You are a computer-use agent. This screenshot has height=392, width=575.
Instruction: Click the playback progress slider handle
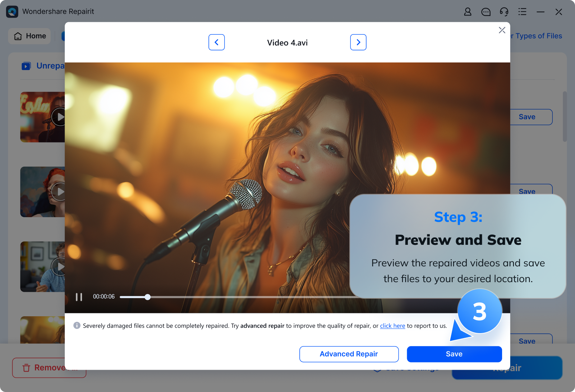tap(148, 297)
